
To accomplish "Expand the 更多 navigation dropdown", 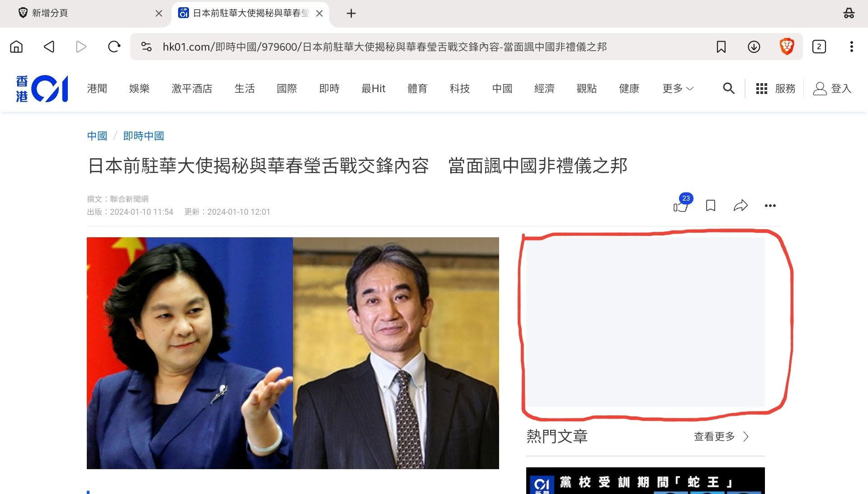I will coord(677,89).
